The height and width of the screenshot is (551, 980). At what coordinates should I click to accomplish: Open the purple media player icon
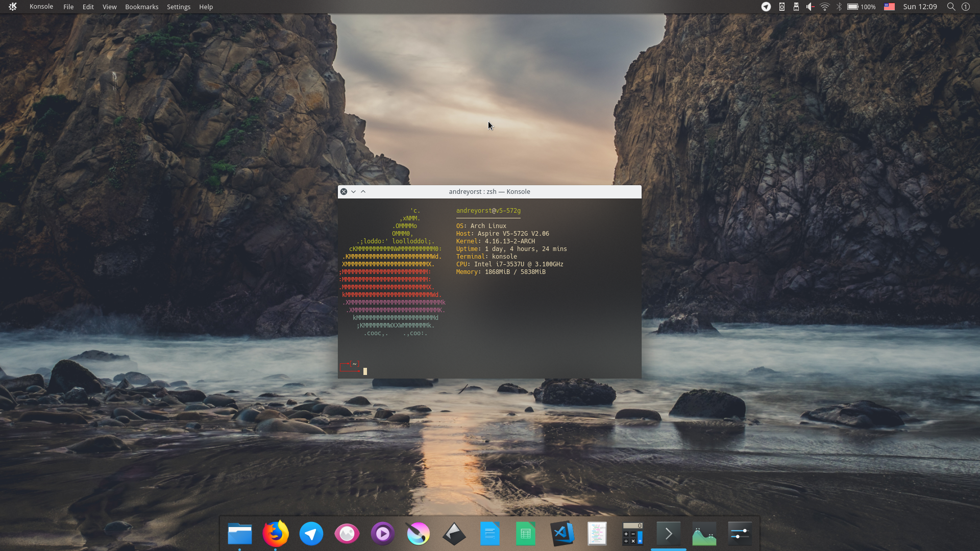pyautogui.click(x=383, y=534)
